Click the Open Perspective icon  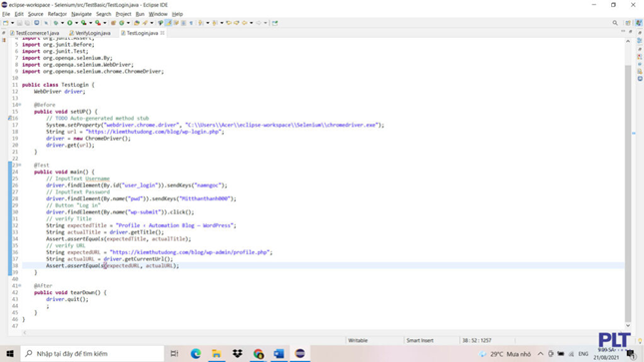pos(628,23)
